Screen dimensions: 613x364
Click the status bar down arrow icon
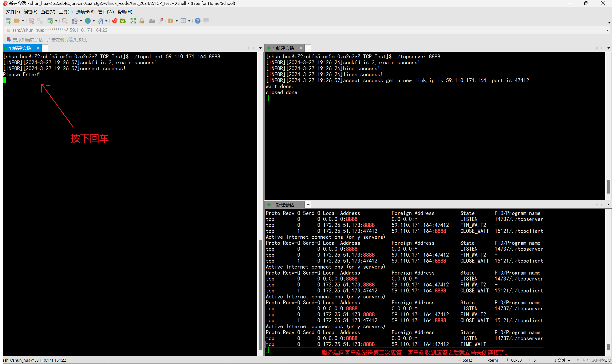(584, 360)
